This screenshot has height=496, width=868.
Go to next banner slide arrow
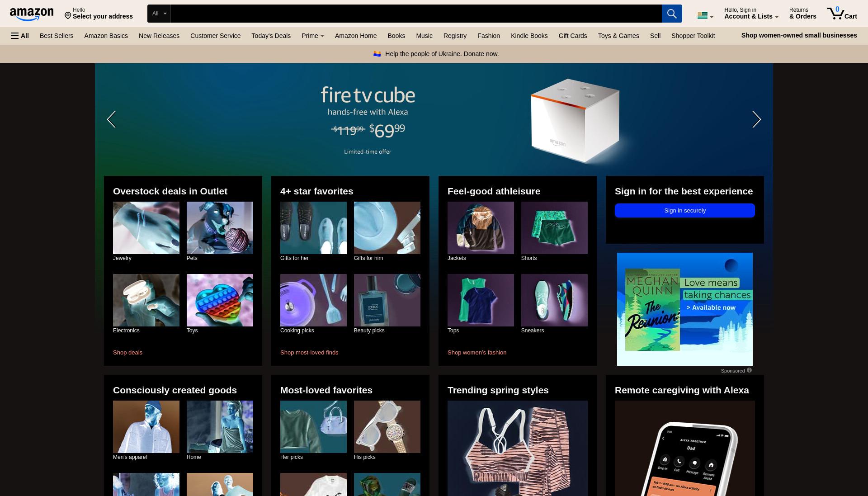click(x=756, y=119)
